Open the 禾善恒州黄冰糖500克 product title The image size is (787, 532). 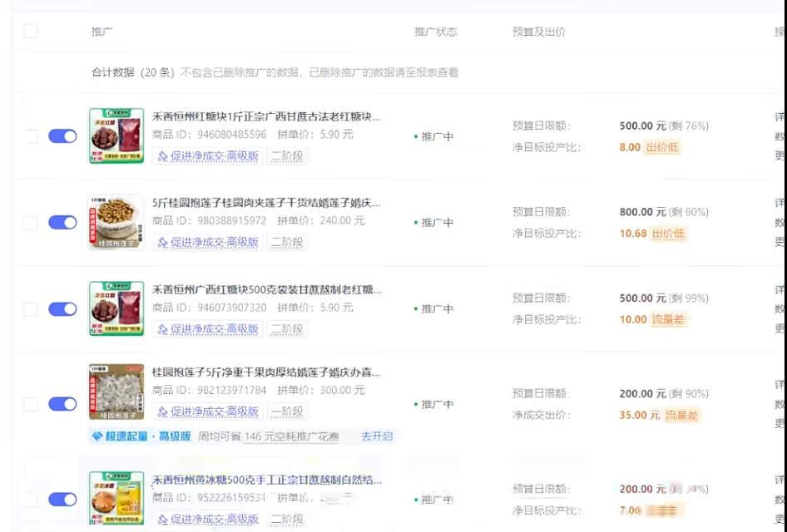click(x=266, y=480)
